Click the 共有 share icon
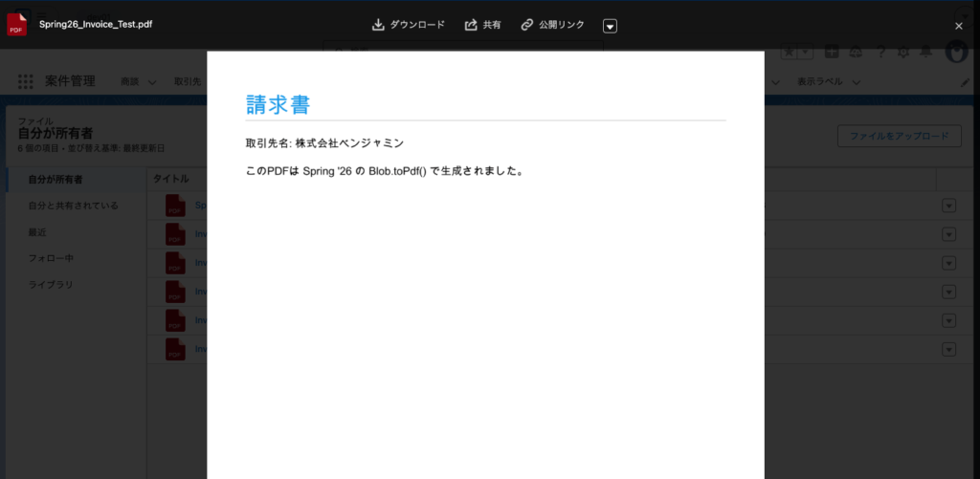Screen dimensions: 980x479 click(x=471, y=25)
